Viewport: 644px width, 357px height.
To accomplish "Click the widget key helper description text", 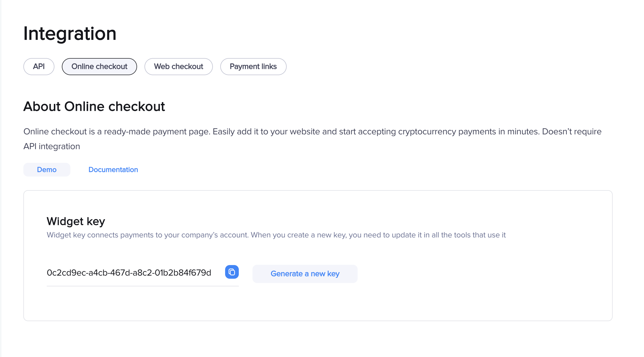I will click(276, 235).
